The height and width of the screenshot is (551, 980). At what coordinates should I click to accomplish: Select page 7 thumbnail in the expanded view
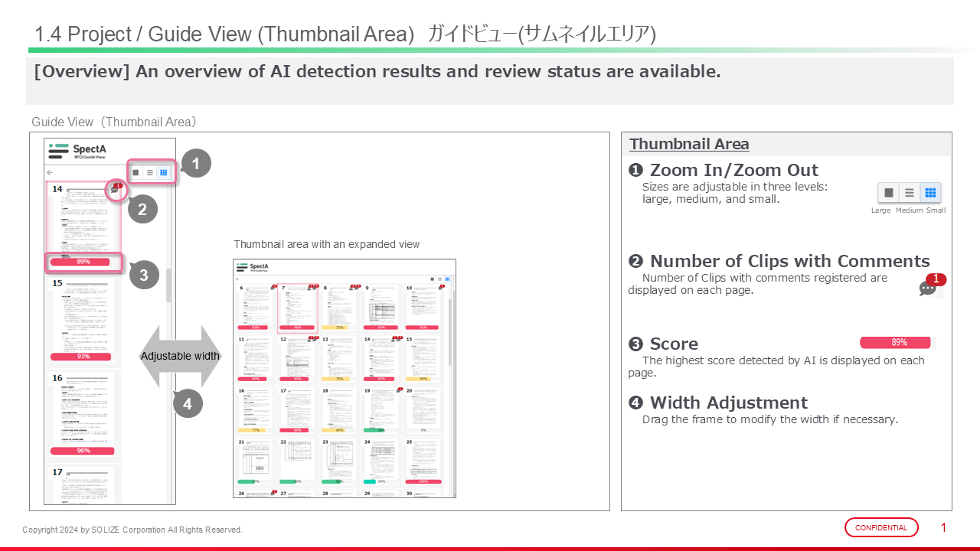[x=297, y=308]
